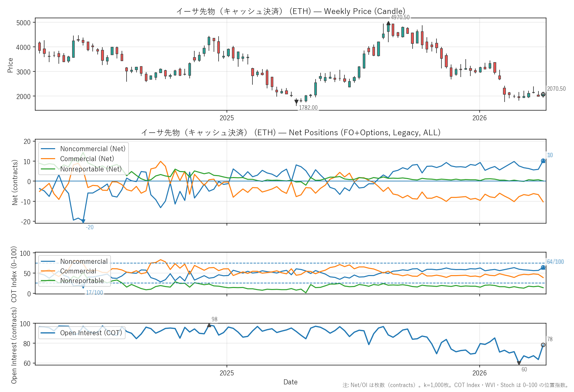Image resolution: width=574 pixels, height=392 pixels.
Task: Select the latest COT Index marker at 64/100
Action: 543,267
